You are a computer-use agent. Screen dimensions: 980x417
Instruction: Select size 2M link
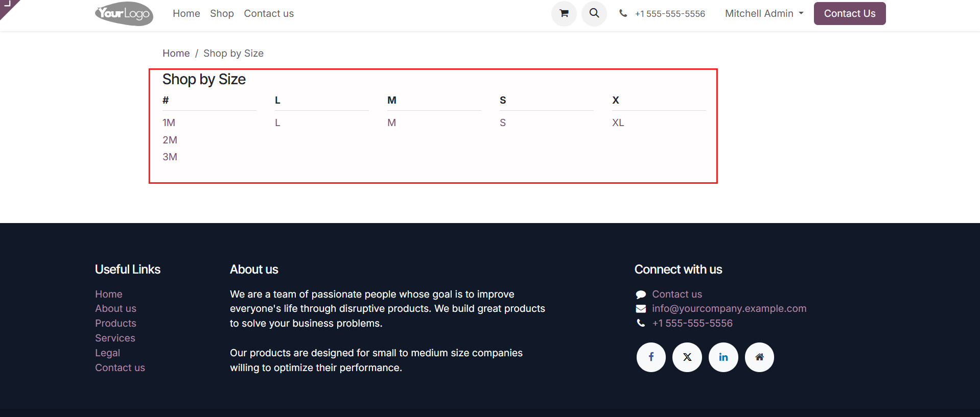click(x=170, y=140)
